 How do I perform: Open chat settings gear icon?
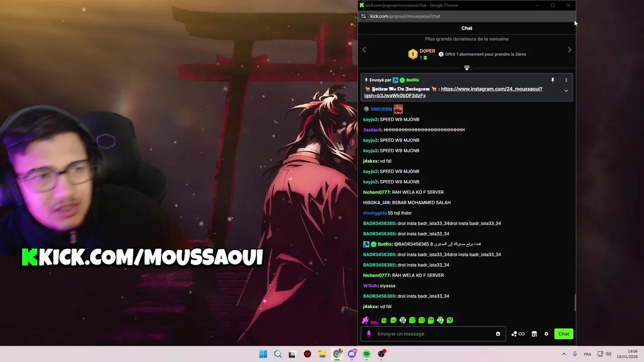[546, 334]
